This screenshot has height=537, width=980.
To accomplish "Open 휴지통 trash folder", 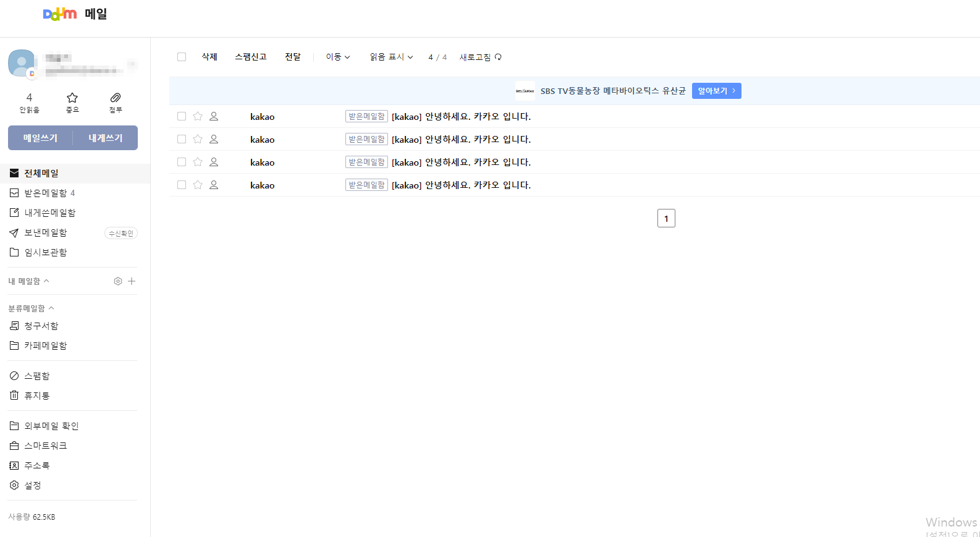I will coord(36,396).
